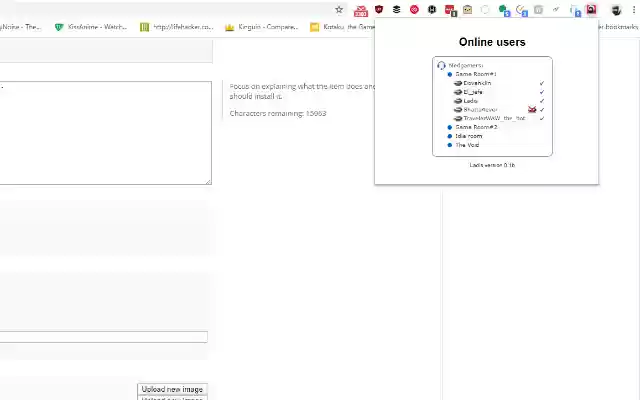Open the dark red shield extension

[379, 9]
